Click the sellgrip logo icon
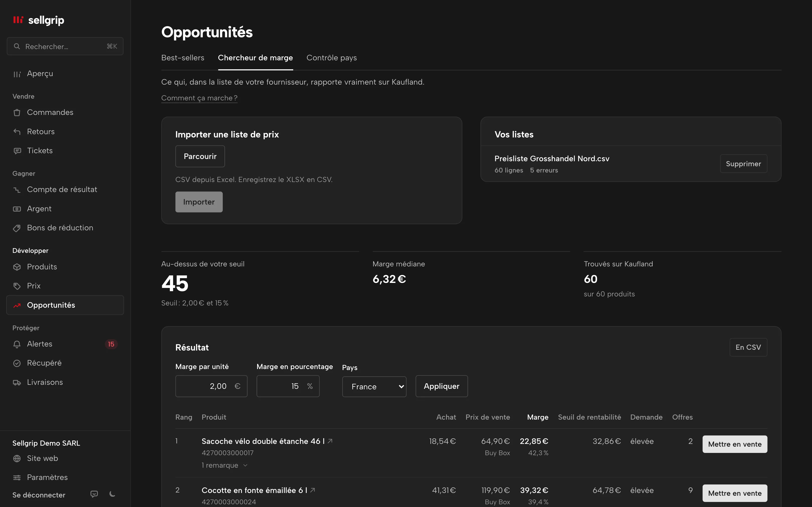The width and height of the screenshot is (812, 507). point(18,20)
